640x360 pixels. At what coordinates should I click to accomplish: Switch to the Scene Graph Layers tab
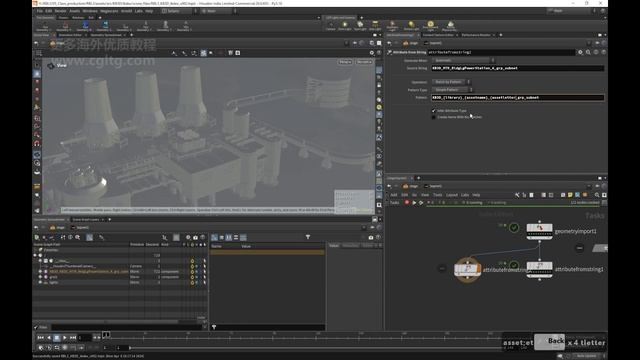coord(86,220)
